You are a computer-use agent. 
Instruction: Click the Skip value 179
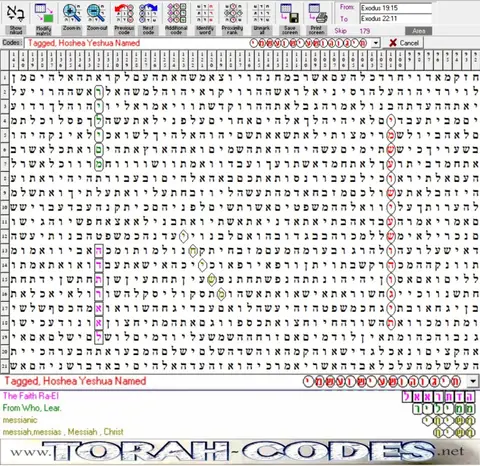coord(365,31)
